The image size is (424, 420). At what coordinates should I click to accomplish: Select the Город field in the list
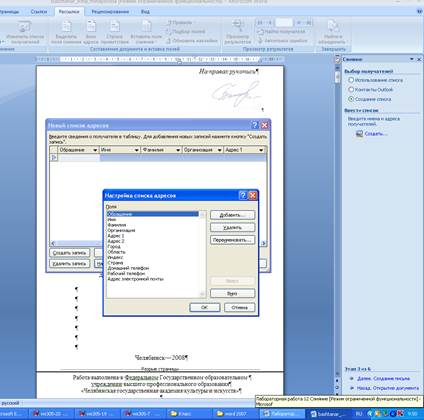[x=114, y=246]
